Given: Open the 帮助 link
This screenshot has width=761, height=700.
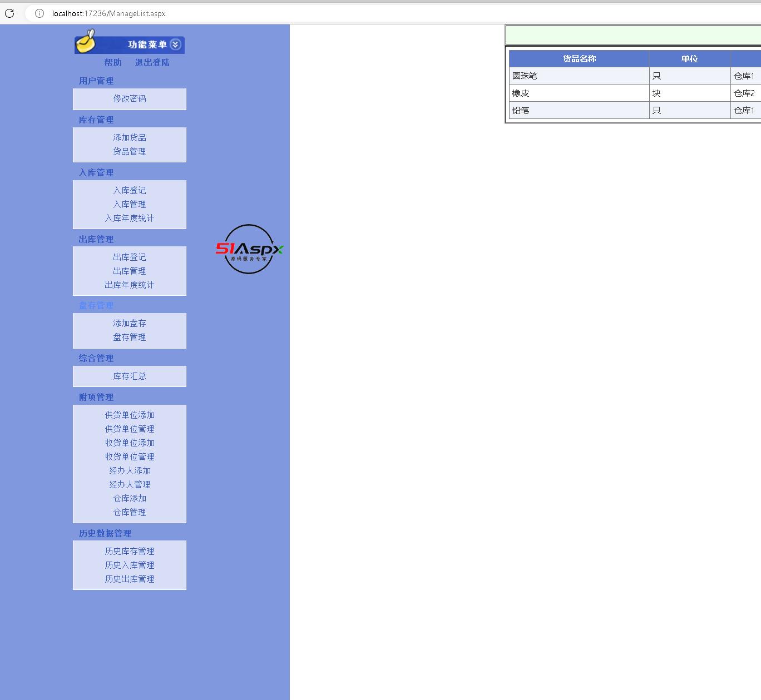Looking at the screenshot, I should click(113, 62).
